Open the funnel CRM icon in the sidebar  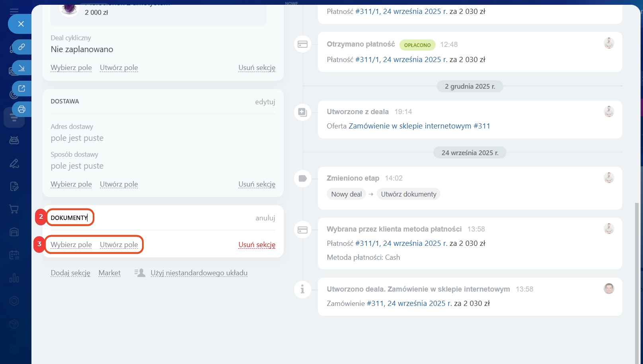pos(14,117)
